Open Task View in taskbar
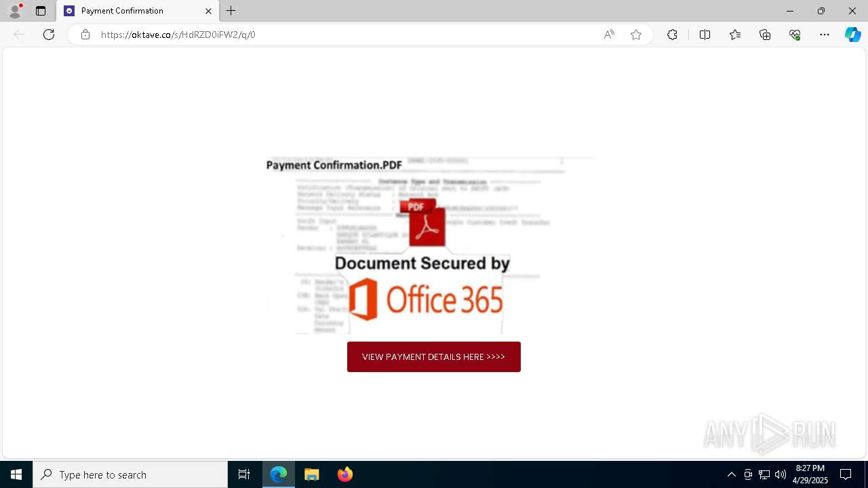The height and width of the screenshot is (488, 868). tap(244, 474)
